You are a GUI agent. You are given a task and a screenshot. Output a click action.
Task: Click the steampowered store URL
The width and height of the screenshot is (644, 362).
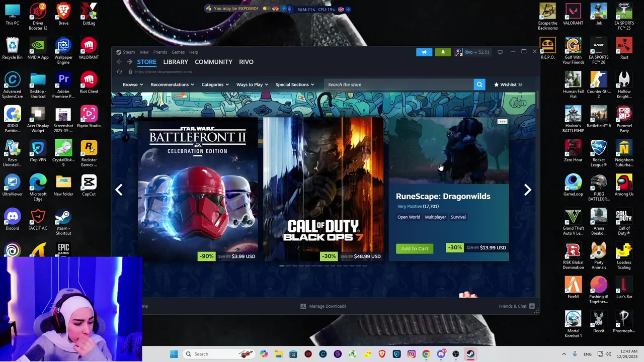pyautogui.click(x=164, y=72)
